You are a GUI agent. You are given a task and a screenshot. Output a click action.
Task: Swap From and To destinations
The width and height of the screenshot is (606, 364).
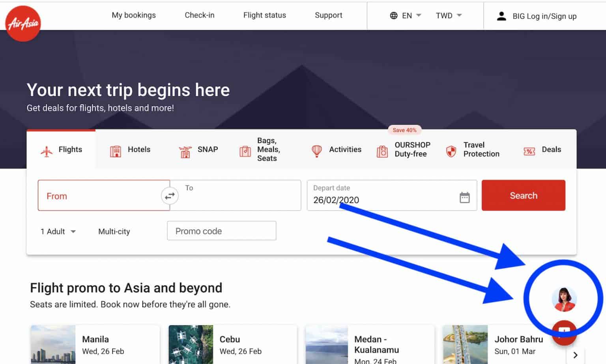(170, 196)
